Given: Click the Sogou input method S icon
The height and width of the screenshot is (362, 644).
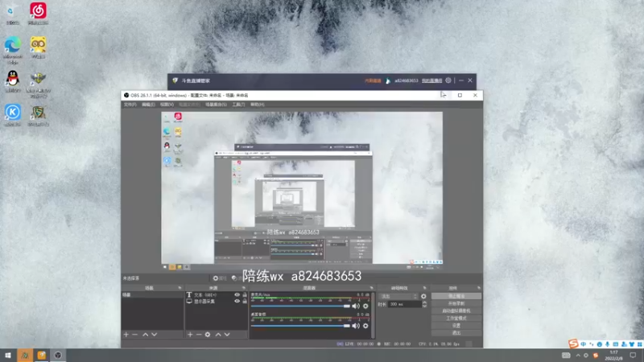Looking at the screenshot, I should pos(573,343).
